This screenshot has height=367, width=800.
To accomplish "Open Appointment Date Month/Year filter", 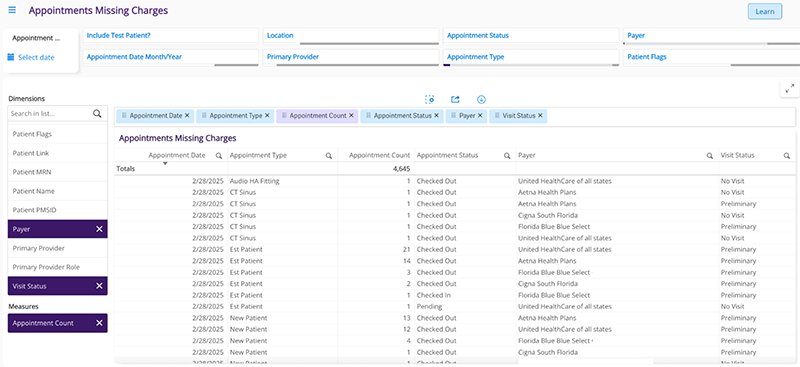I will click(170, 57).
